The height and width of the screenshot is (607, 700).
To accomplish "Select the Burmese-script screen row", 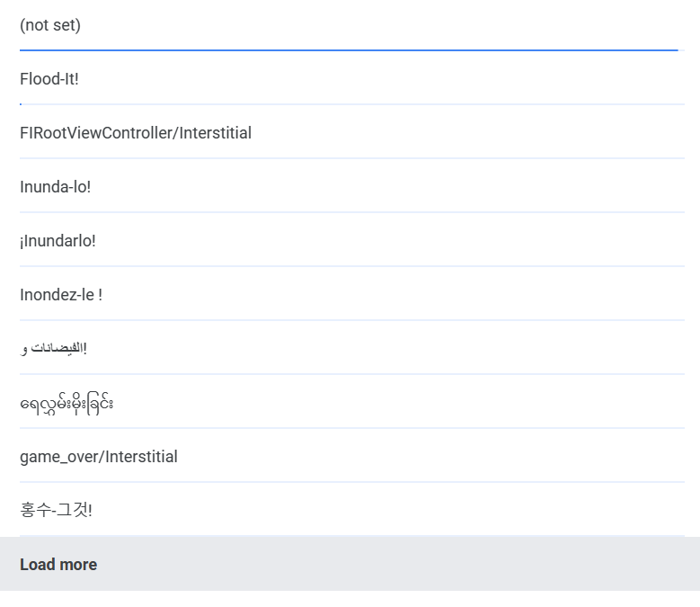I will pyautogui.click(x=351, y=403).
